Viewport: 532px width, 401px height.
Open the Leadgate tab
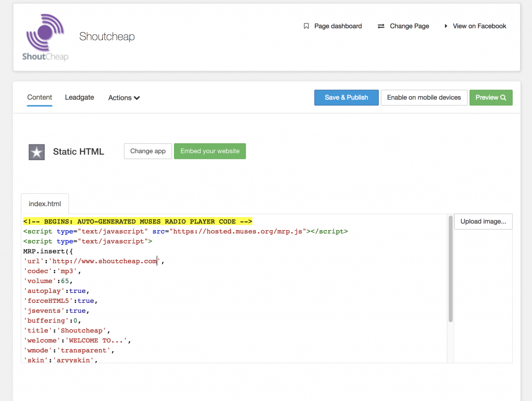pyautogui.click(x=79, y=97)
